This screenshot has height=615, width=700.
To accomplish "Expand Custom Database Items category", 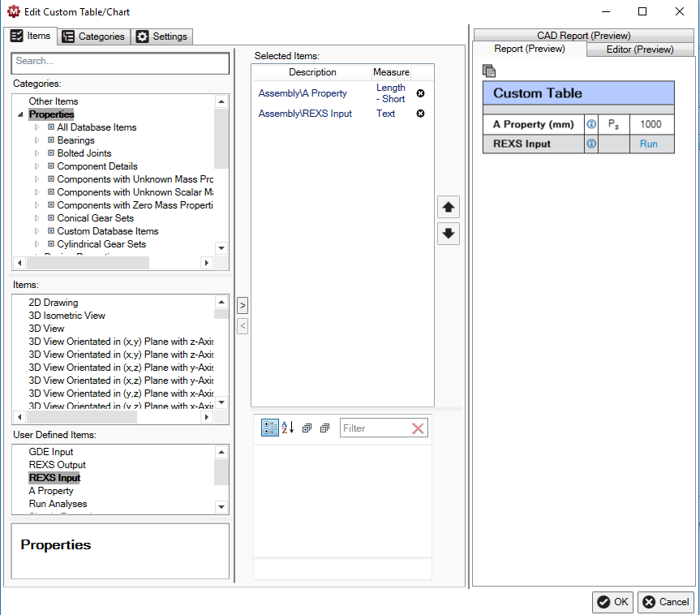I will [37, 231].
